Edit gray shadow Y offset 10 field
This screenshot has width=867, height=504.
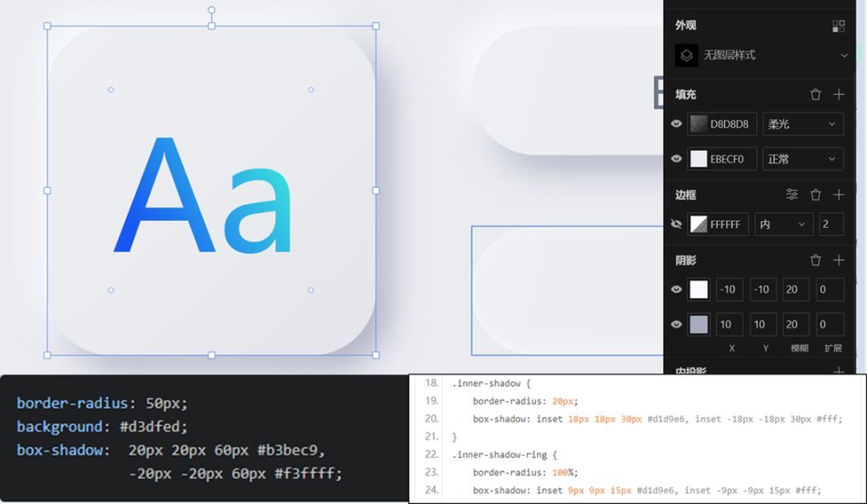pyautogui.click(x=763, y=324)
